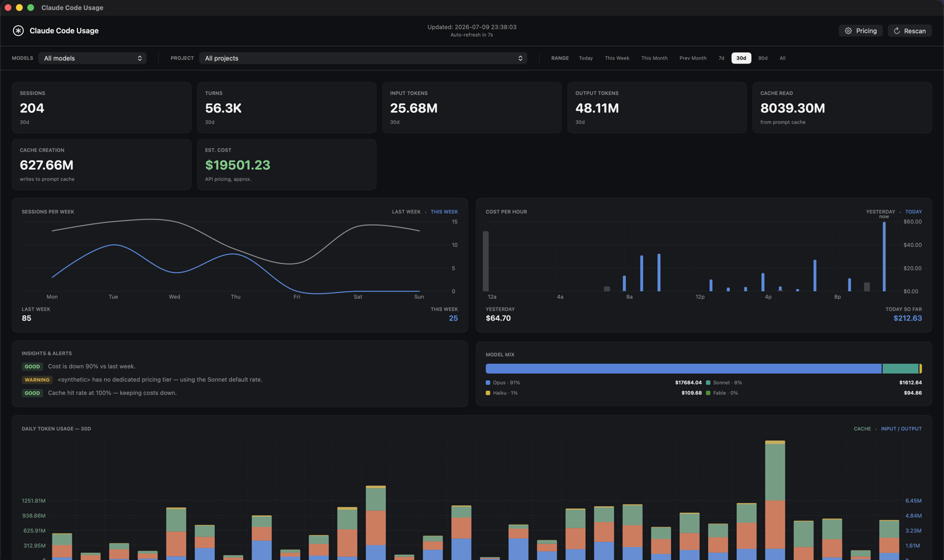Screen dimensions: 944x560
Task: Click the Fable green legend swatch
Action: pyautogui.click(x=708, y=393)
